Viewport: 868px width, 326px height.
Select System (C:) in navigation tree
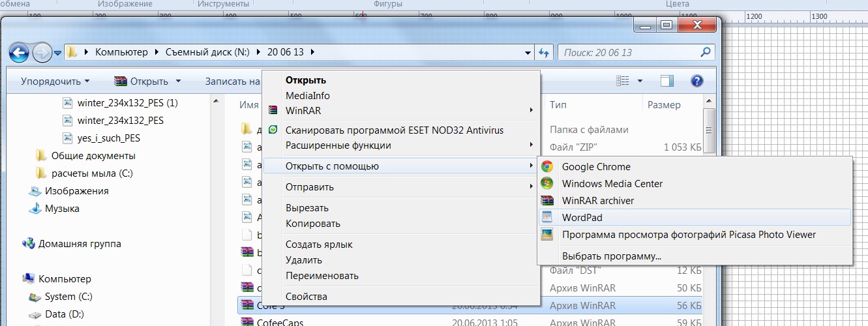[x=68, y=297]
